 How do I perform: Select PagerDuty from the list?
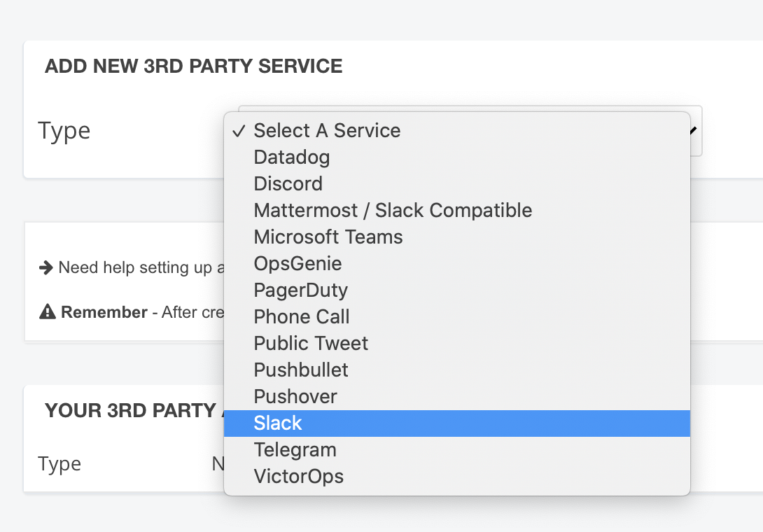coord(301,290)
